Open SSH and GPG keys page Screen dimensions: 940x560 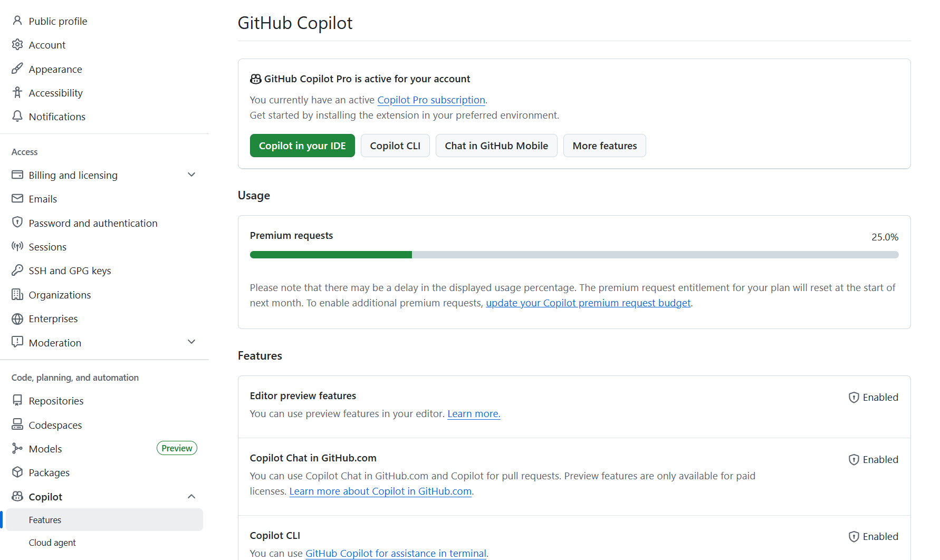click(x=104, y=271)
